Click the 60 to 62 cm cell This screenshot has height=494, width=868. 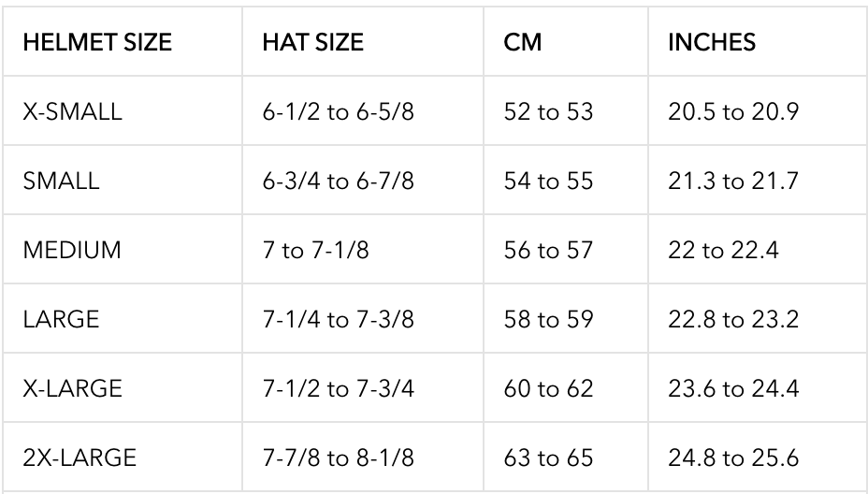(x=566, y=387)
